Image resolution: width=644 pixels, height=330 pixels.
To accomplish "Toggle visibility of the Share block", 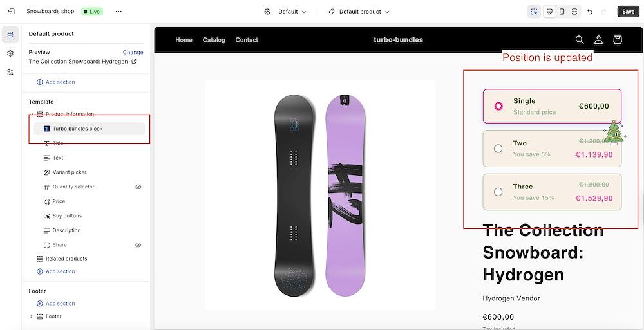I will [x=138, y=245].
